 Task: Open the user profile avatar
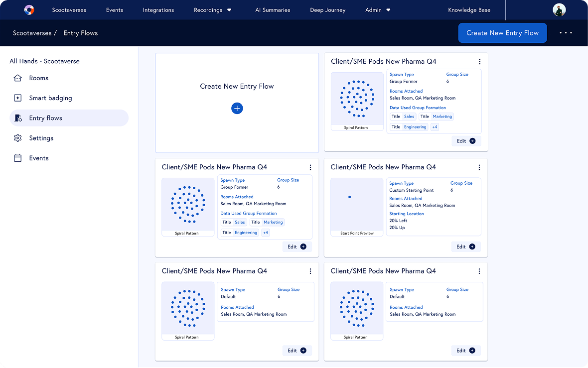[559, 10]
